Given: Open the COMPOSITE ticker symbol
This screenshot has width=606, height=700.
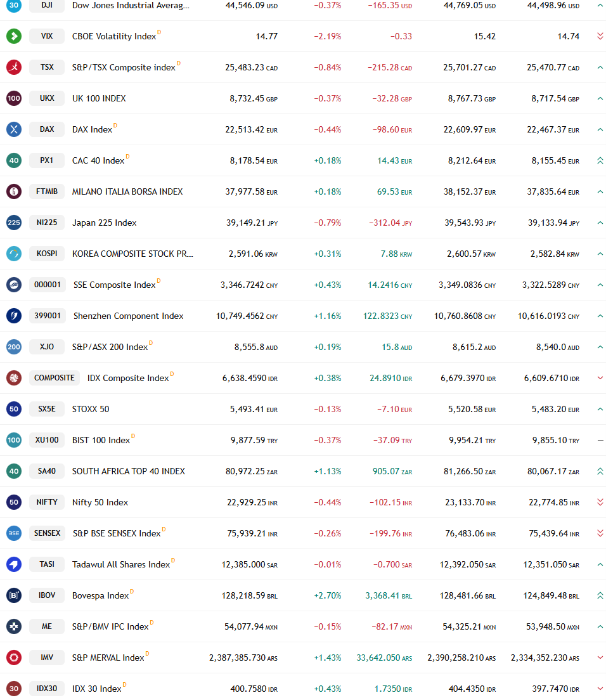Looking at the screenshot, I should [x=55, y=378].
